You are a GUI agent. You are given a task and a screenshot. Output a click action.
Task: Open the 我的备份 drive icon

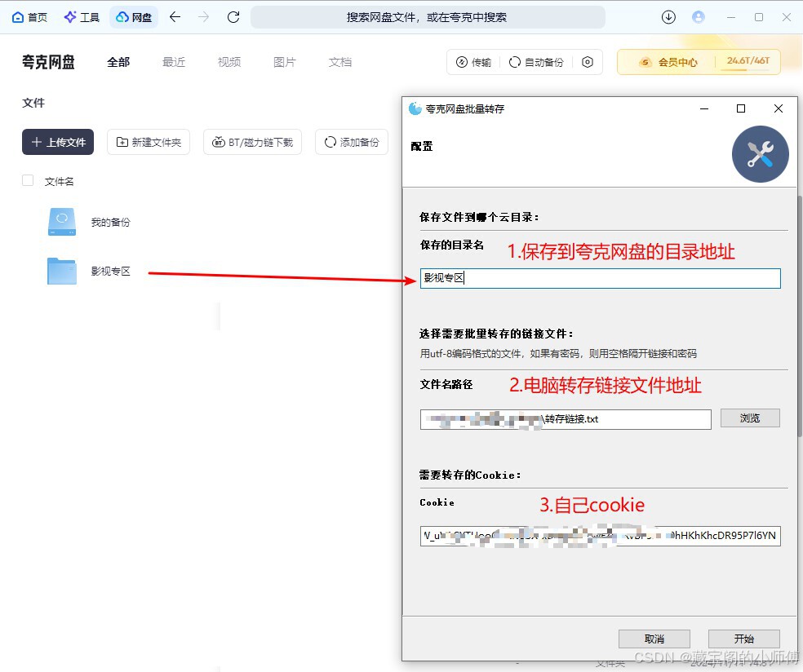(62, 222)
